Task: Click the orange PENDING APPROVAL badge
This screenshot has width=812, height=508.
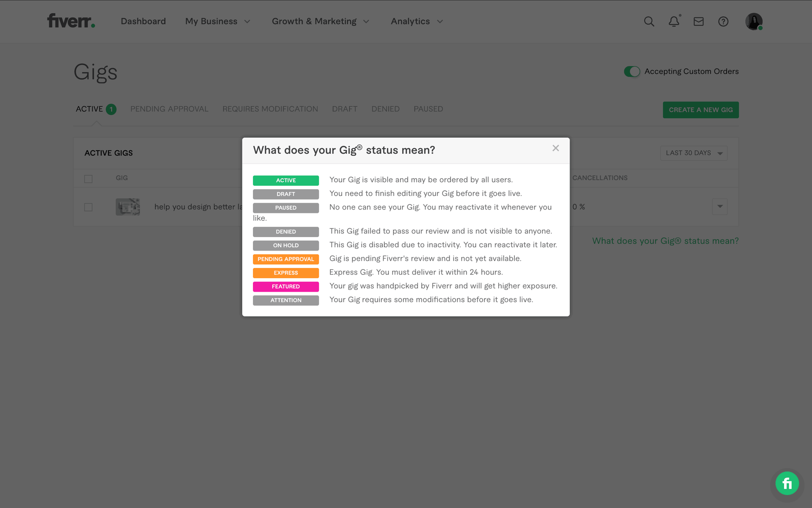Action: (286, 259)
